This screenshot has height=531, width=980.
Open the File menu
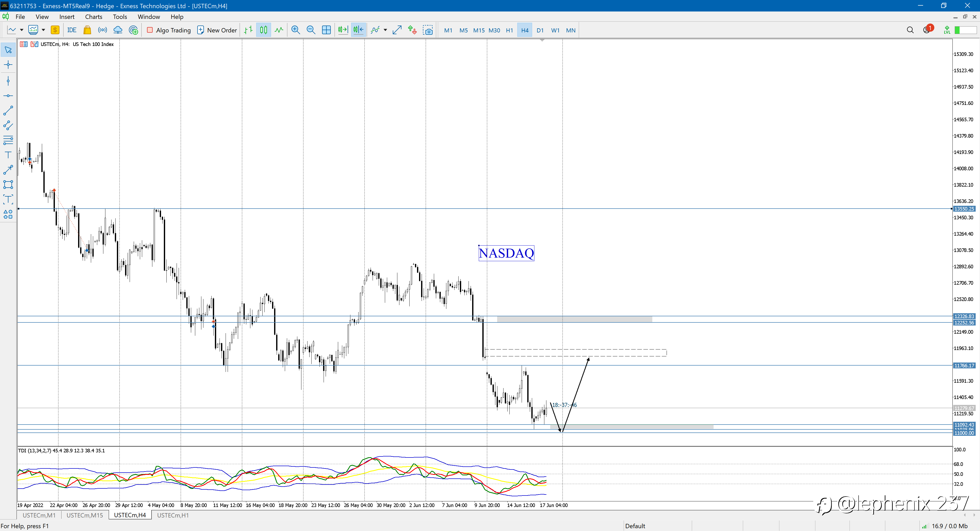click(x=20, y=17)
